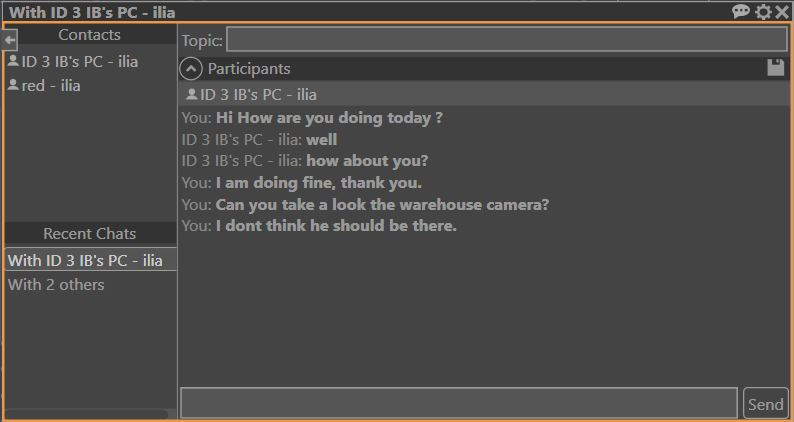
Task: Click the Contacts panel header
Action: click(x=89, y=35)
